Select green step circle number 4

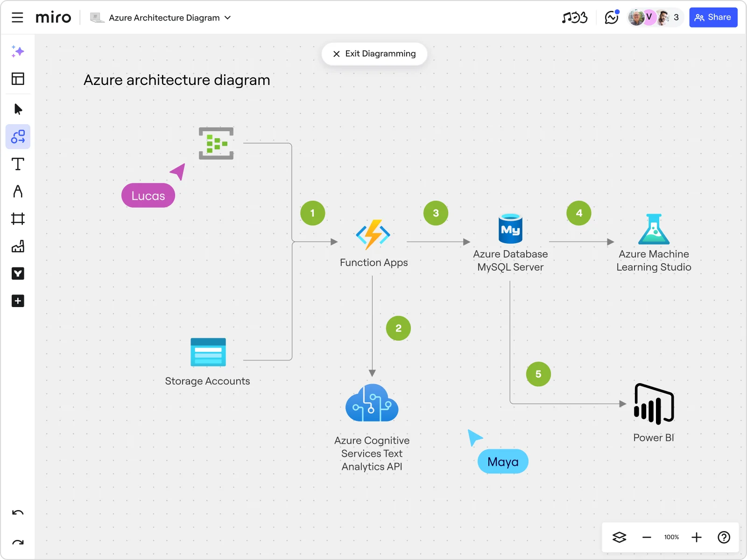[x=579, y=213]
